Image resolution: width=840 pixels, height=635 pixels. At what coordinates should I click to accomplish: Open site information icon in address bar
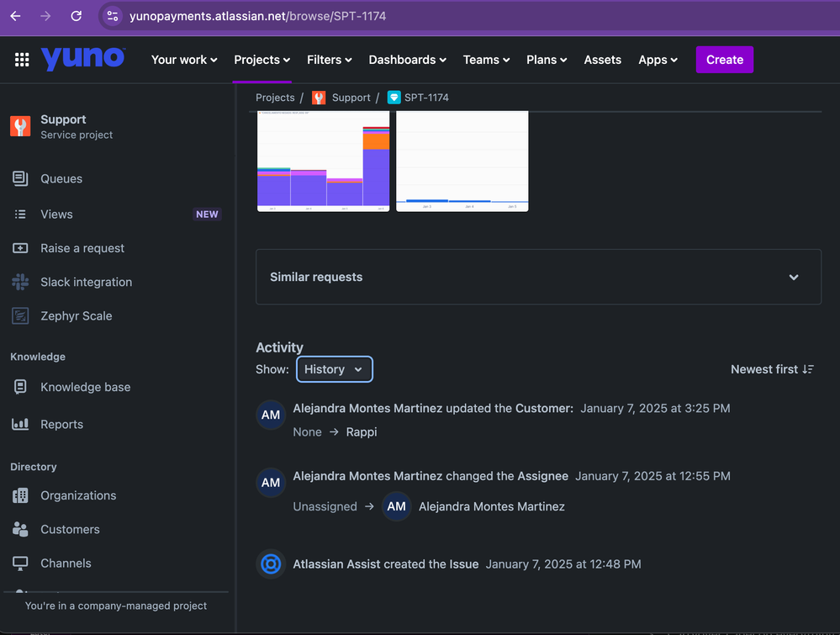coord(113,16)
